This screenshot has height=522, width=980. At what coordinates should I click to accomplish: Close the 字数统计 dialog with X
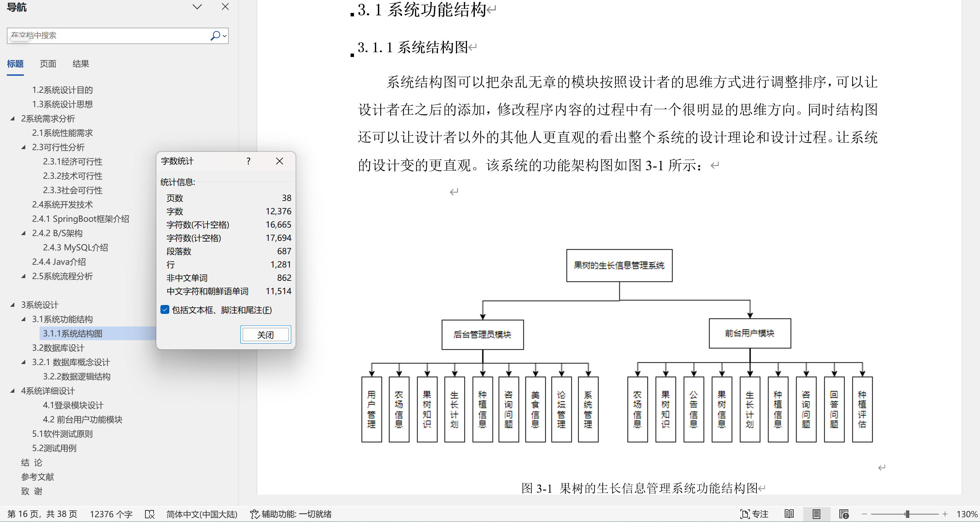pyautogui.click(x=280, y=161)
